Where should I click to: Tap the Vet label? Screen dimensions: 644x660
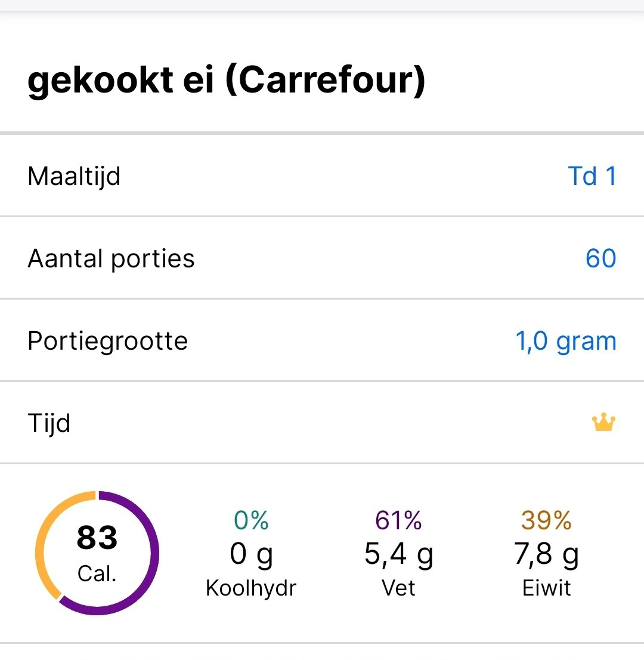398,588
